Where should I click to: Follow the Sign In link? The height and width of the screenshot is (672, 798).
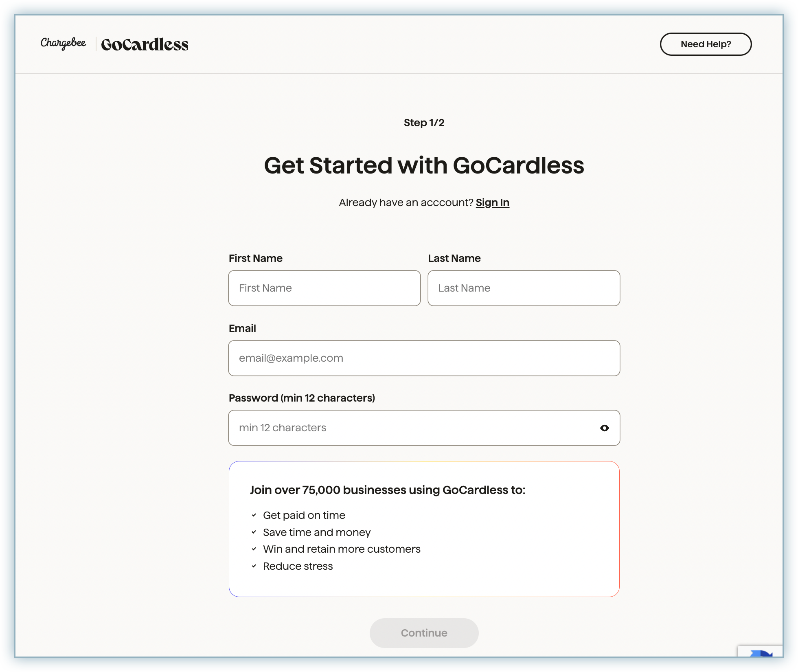click(x=492, y=202)
